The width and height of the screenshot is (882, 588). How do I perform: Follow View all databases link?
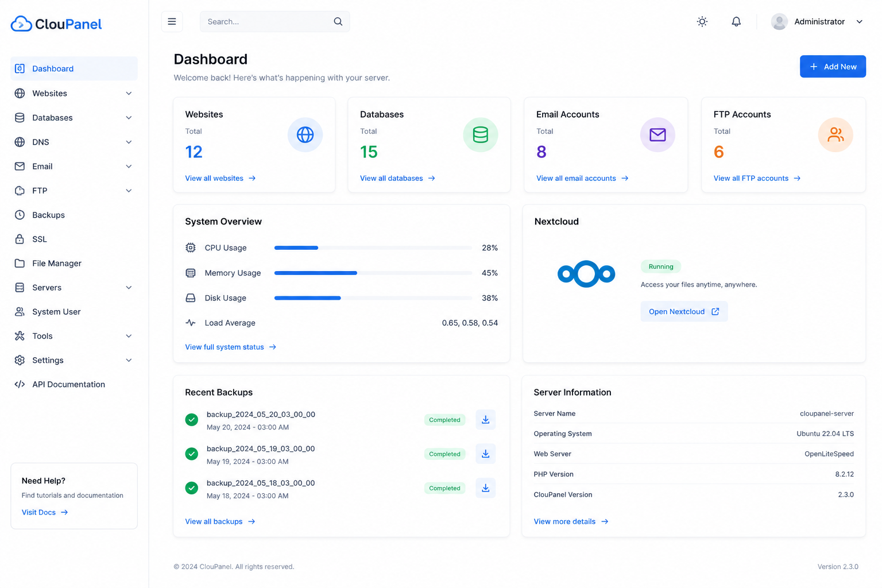(397, 178)
